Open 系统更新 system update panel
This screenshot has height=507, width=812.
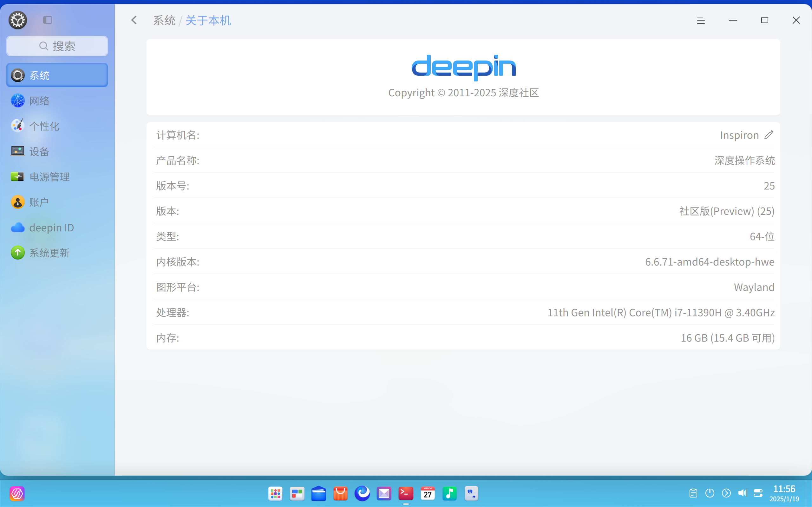pos(50,253)
